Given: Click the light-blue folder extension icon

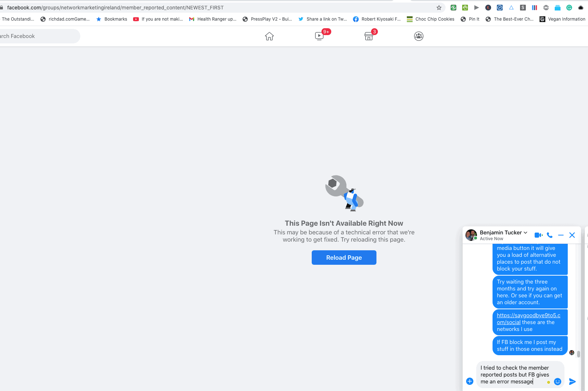Looking at the screenshot, I should click(x=558, y=8).
